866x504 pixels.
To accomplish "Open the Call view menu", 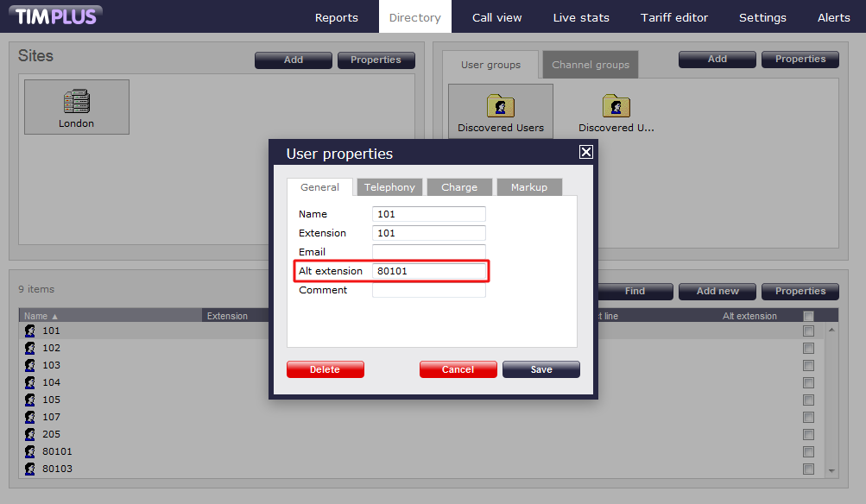I will (x=496, y=17).
